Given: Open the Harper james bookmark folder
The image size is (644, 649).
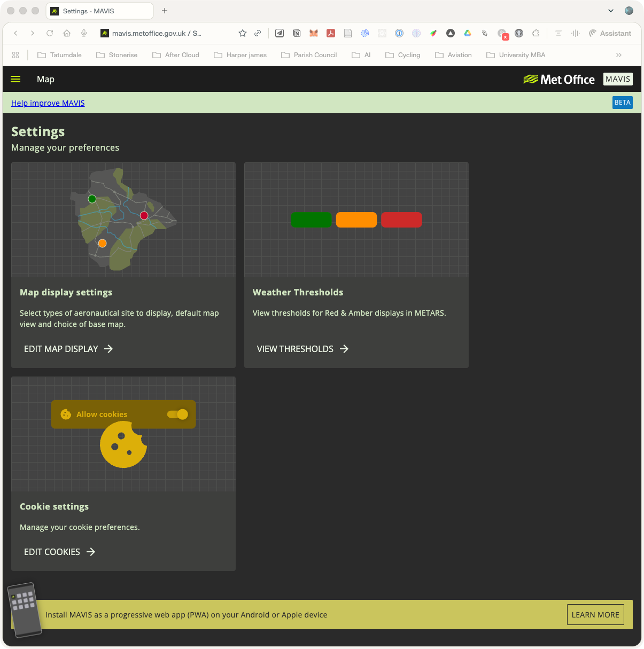Looking at the screenshot, I should pyautogui.click(x=240, y=55).
